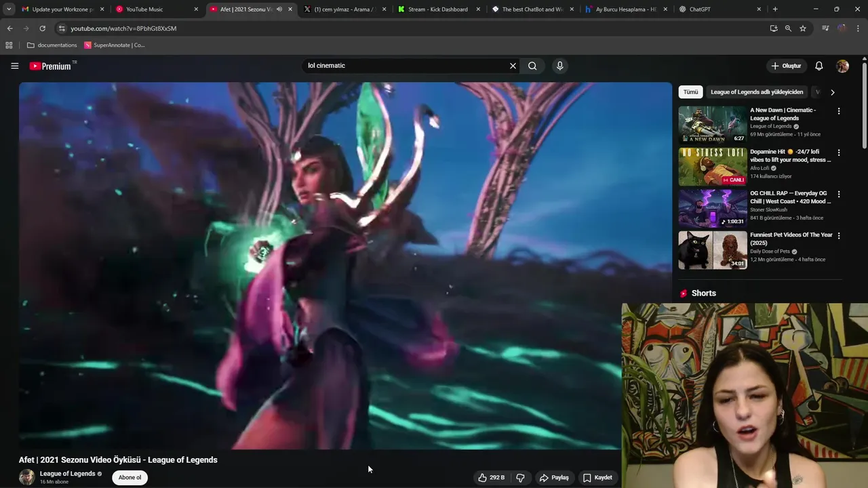868x488 pixels.
Task: Run search with magnifier button
Action: point(532,66)
